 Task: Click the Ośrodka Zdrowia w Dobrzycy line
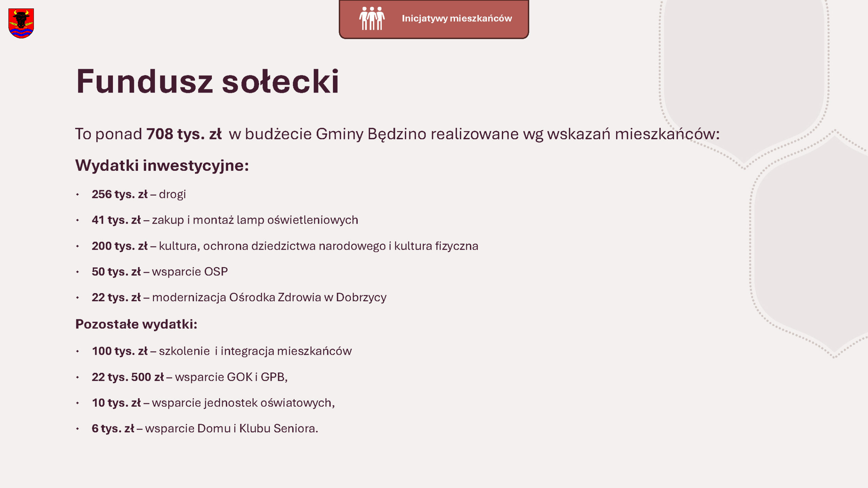coord(239,298)
